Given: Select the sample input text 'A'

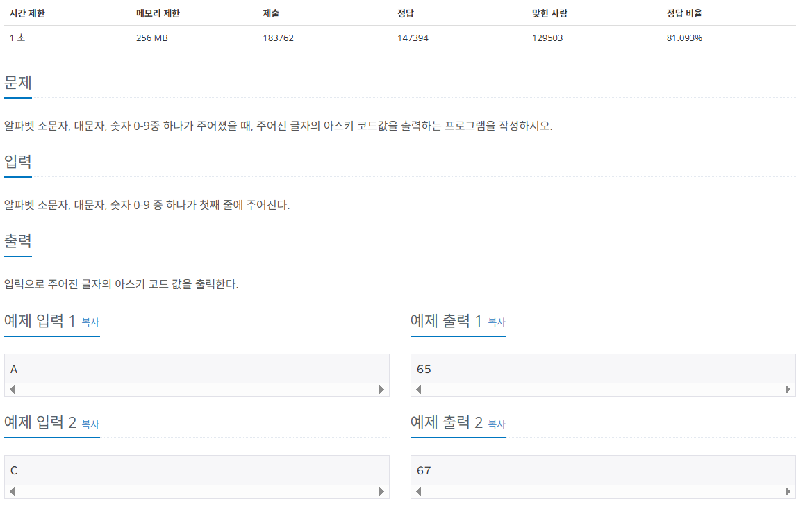Looking at the screenshot, I should [13, 368].
